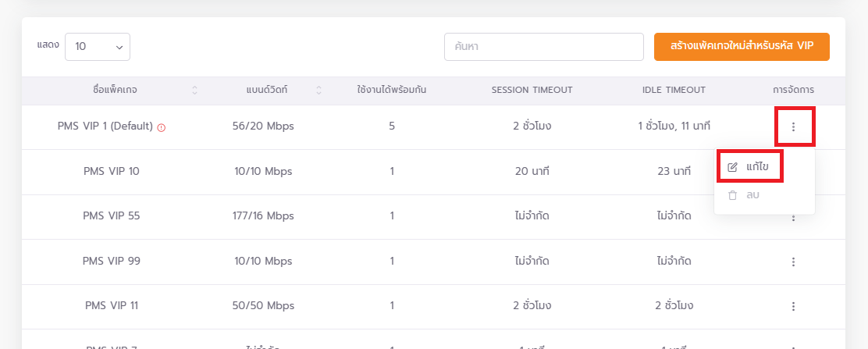This screenshot has width=868, height=349.
Task: Open the actions menu for PMS VIP 1 (Default)
Action: coord(794,126)
